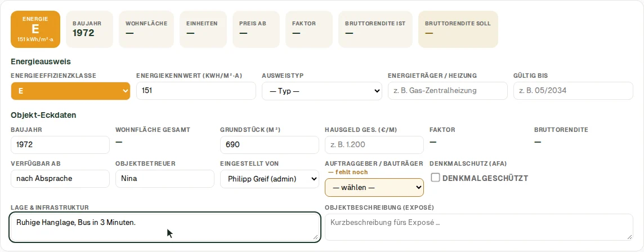
Task: Click the Gültig bis input field
Action: tap(574, 90)
